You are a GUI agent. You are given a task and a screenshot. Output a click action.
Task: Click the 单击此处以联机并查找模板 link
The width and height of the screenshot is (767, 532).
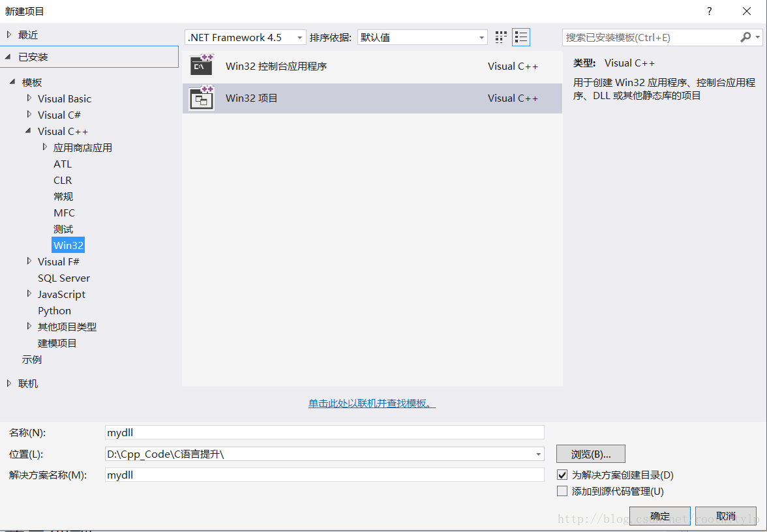(x=372, y=403)
